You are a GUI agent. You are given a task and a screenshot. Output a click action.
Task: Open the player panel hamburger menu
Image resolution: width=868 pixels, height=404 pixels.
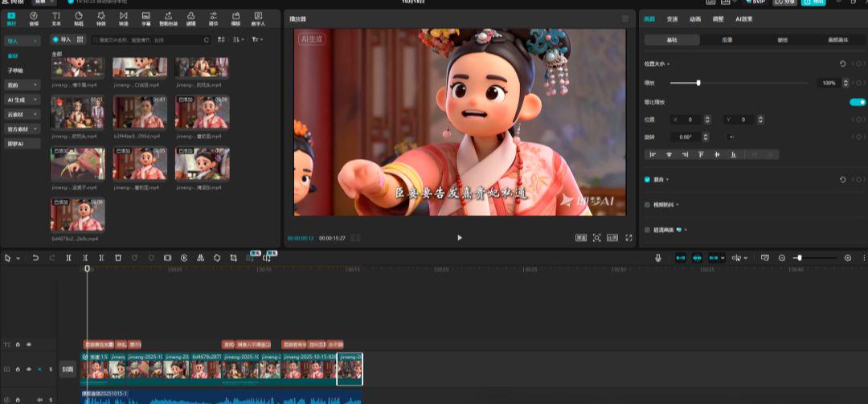[x=625, y=18]
